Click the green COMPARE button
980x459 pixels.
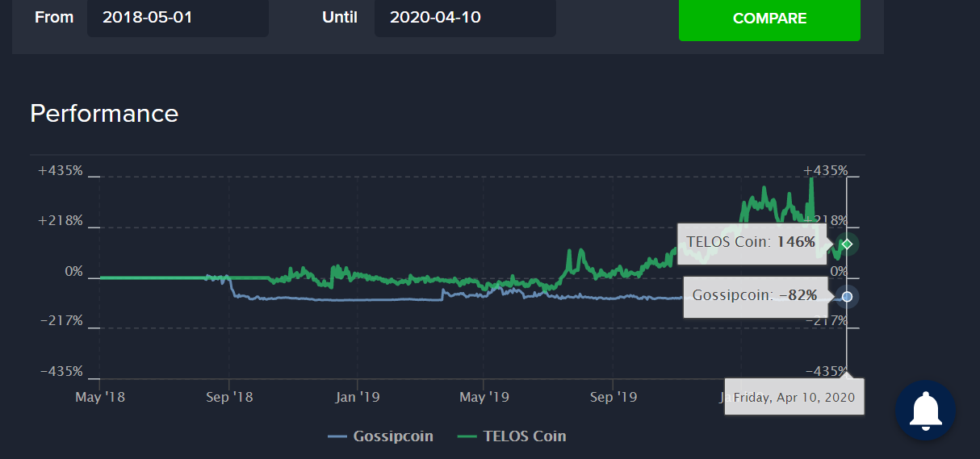tap(769, 19)
